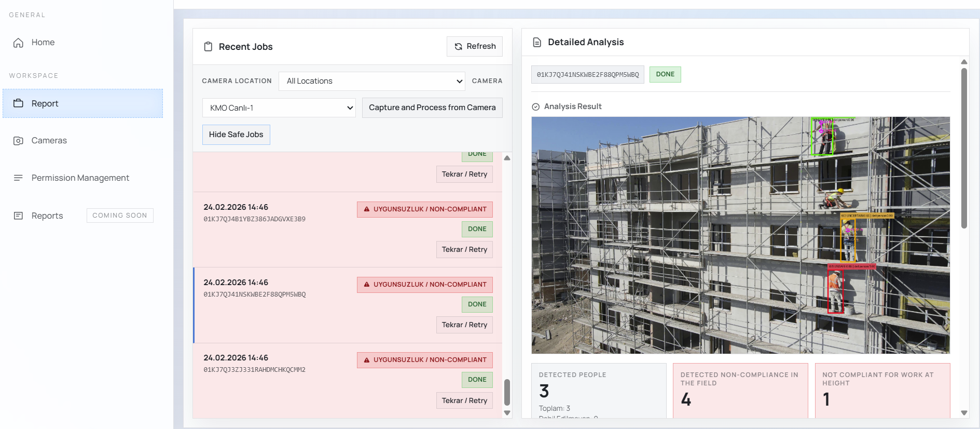This screenshot has height=429, width=980.
Task: Click the Home house icon
Action: pyautogui.click(x=18, y=43)
